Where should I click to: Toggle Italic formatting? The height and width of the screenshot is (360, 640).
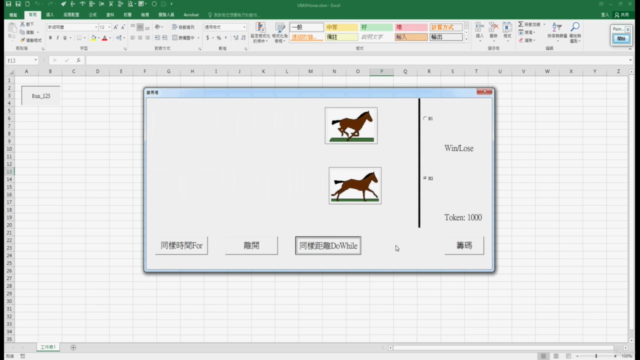click(x=58, y=38)
